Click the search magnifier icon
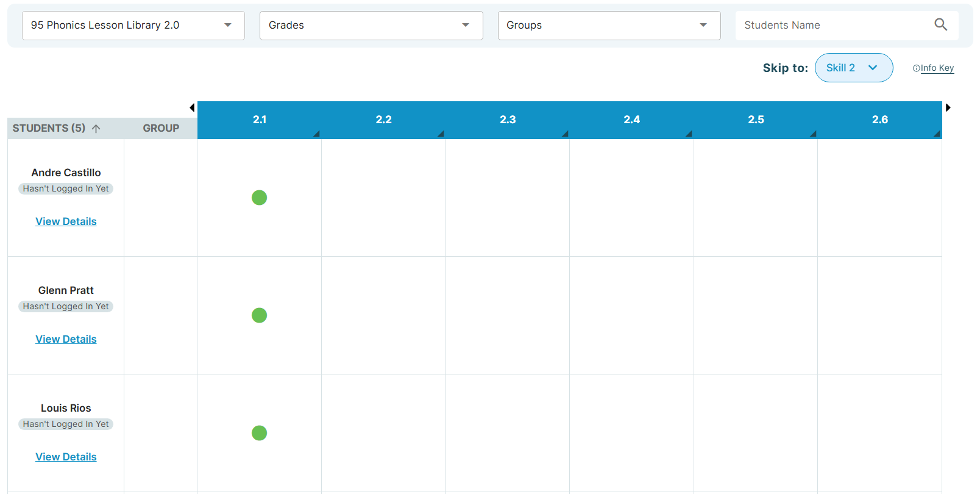The image size is (980, 494). pos(940,24)
